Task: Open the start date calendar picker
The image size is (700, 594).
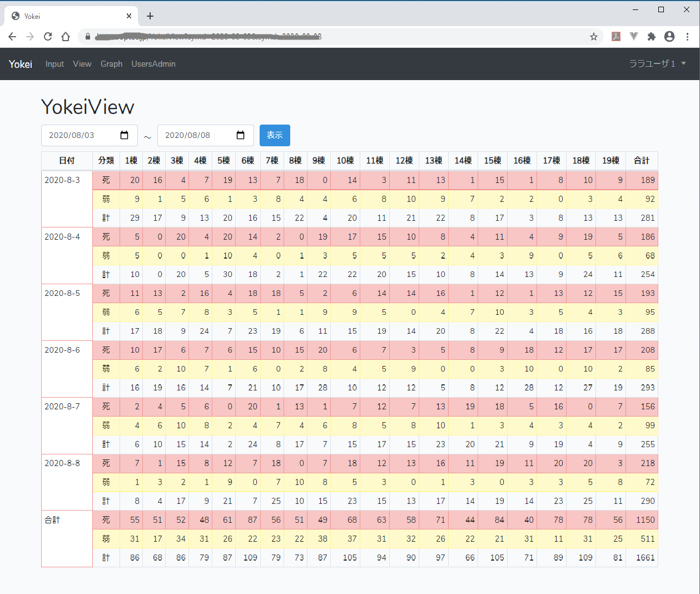Action: point(125,135)
